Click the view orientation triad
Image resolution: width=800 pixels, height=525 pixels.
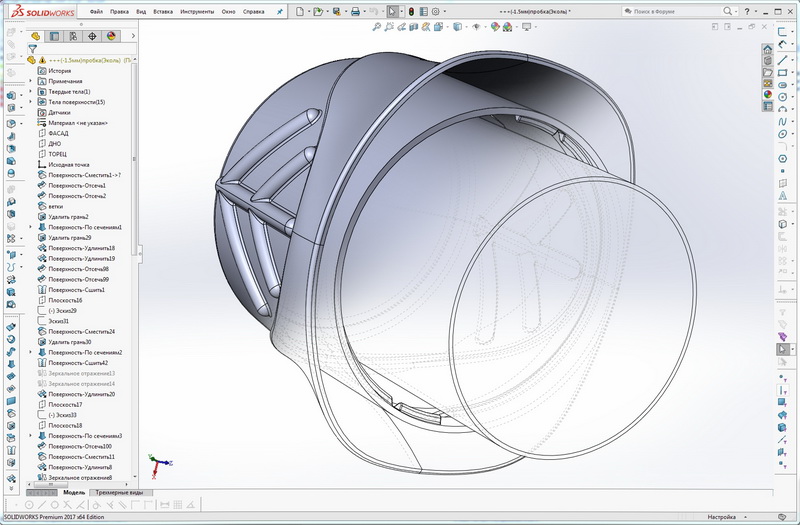tap(161, 464)
